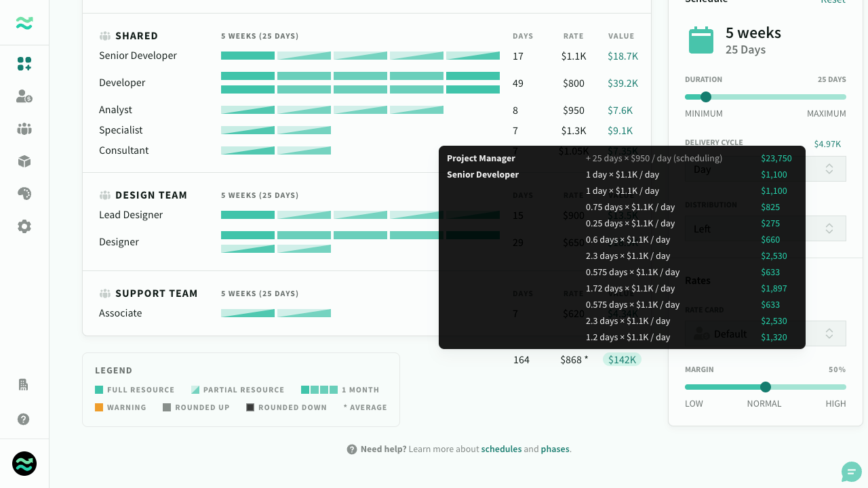
Task: Click the Reset link in Schedule panel
Action: click(833, 1)
